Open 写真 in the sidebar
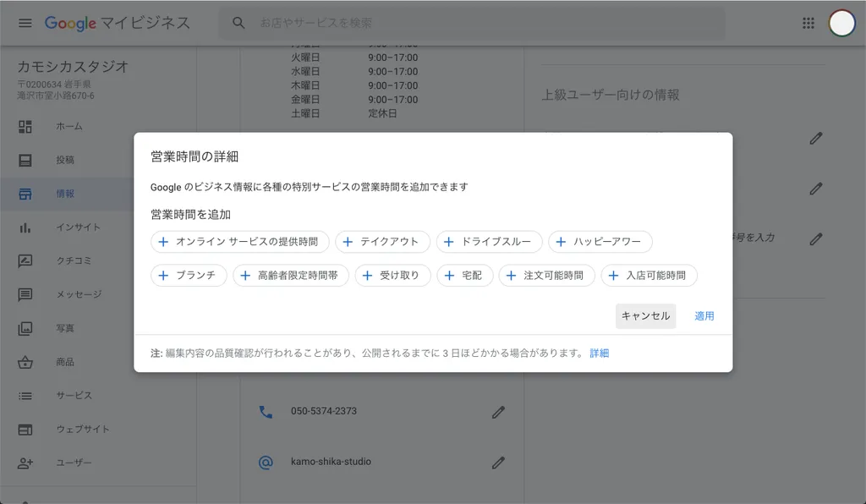Image resolution: width=866 pixels, height=504 pixels. coord(64,328)
